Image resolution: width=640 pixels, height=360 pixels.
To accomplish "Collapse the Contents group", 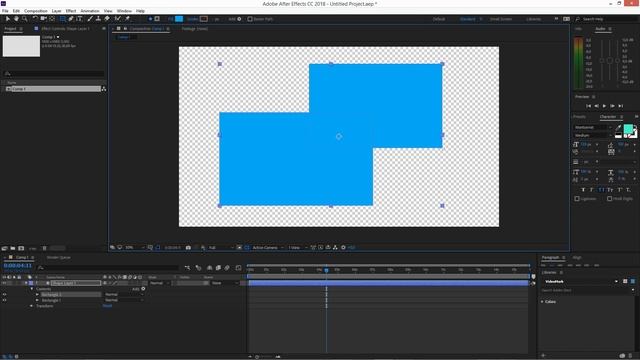I will click(32, 289).
